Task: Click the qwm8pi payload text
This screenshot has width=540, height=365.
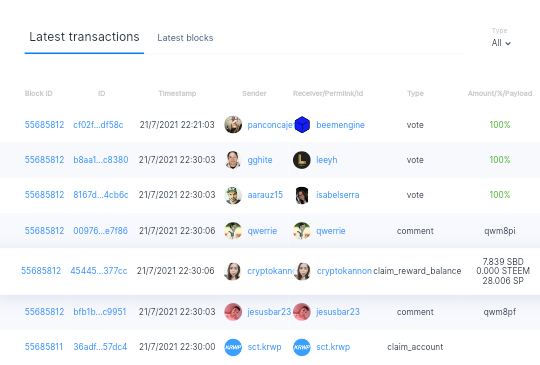Action: (x=500, y=231)
